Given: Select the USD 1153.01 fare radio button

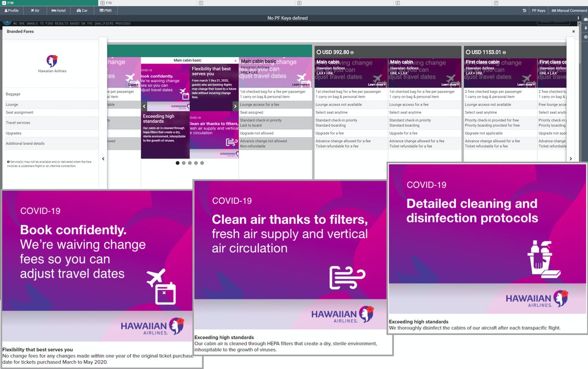Looking at the screenshot, I should [468, 52].
